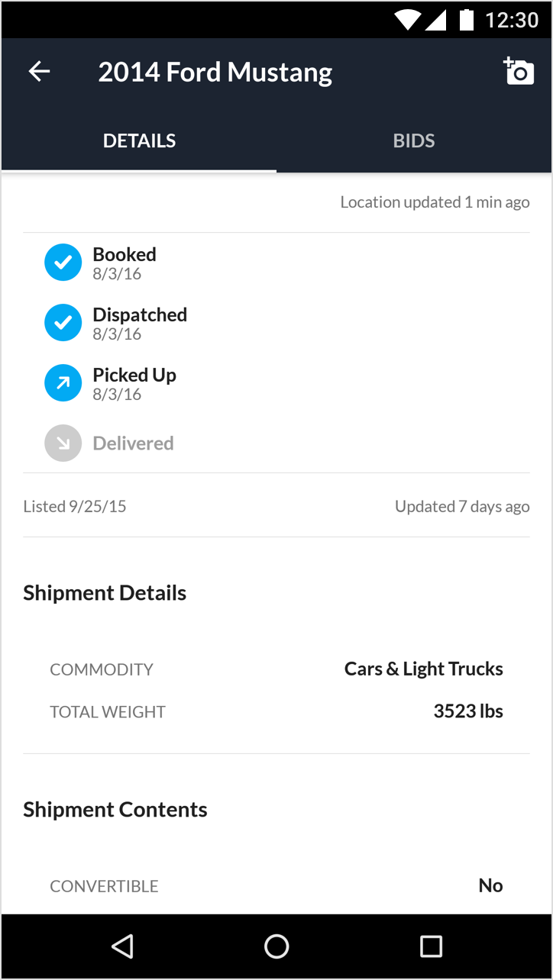Tap the 3523 lbs total weight

(x=468, y=711)
